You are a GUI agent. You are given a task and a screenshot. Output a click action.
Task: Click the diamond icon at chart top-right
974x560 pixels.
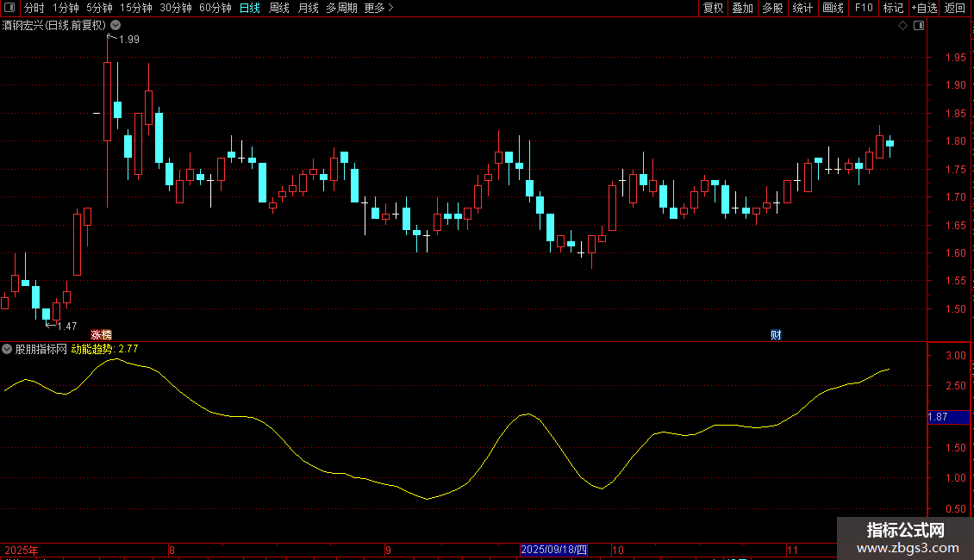[x=903, y=26]
